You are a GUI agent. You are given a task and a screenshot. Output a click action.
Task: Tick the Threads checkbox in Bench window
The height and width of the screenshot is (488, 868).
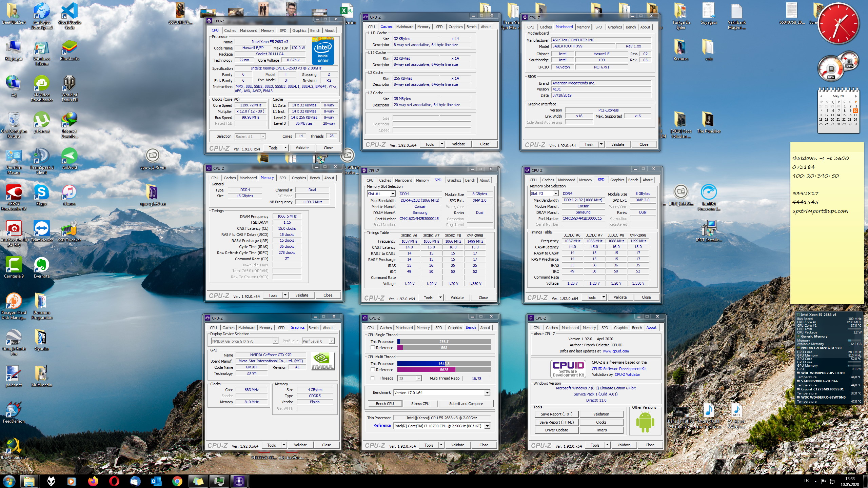(x=373, y=378)
